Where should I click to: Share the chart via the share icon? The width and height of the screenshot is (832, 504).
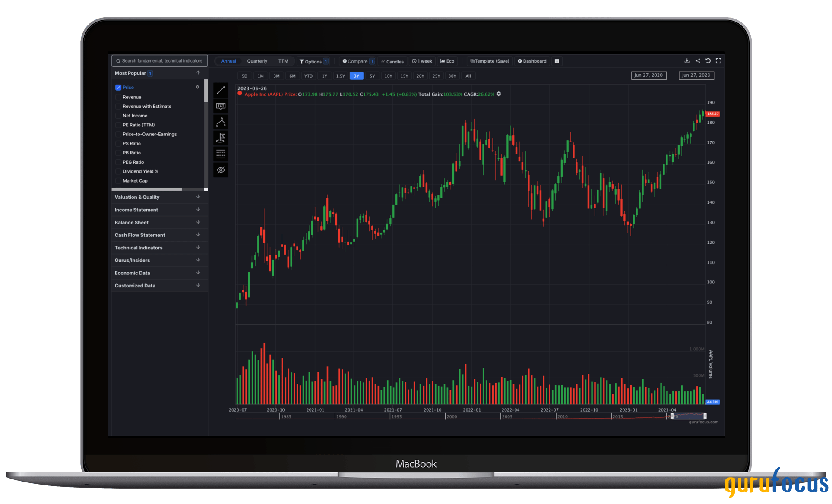click(697, 61)
